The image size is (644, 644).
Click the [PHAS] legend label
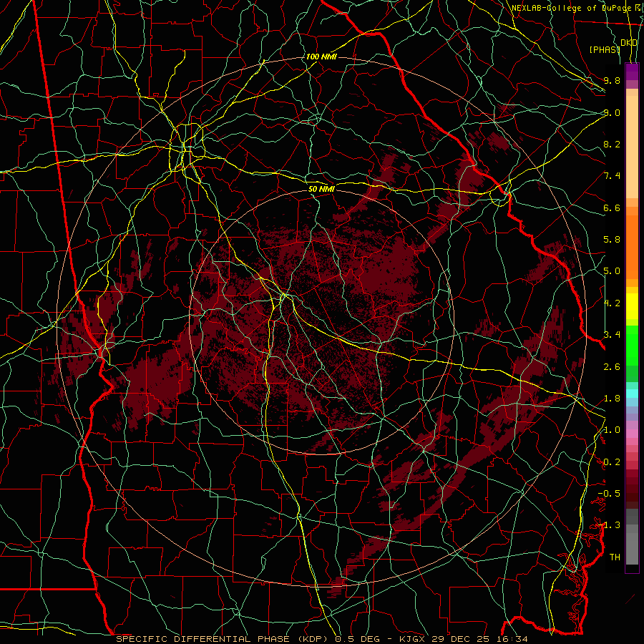click(604, 49)
